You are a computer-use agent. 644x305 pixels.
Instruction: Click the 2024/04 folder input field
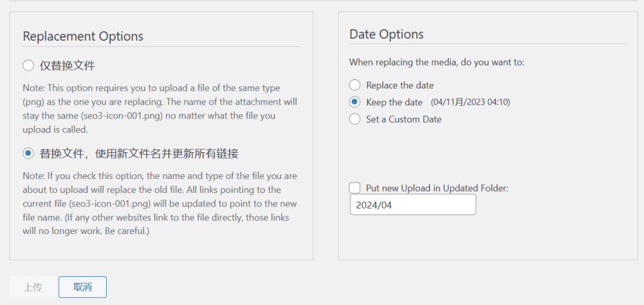click(x=413, y=205)
